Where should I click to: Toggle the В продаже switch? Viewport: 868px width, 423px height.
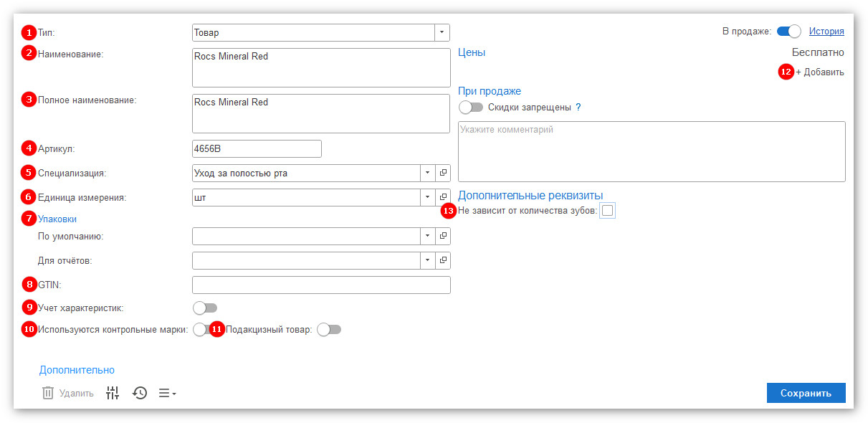(x=788, y=31)
